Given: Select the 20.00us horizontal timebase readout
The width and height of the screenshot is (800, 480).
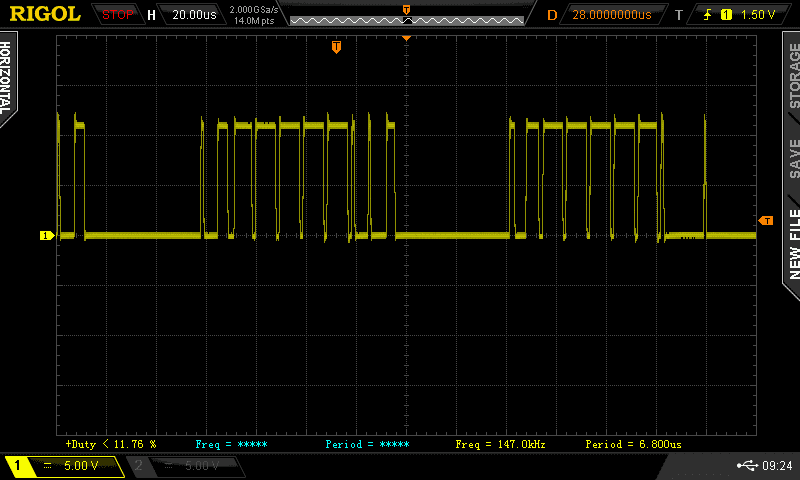Looking at the screenshot, I should pyautogui.click(x=191, y=15).
